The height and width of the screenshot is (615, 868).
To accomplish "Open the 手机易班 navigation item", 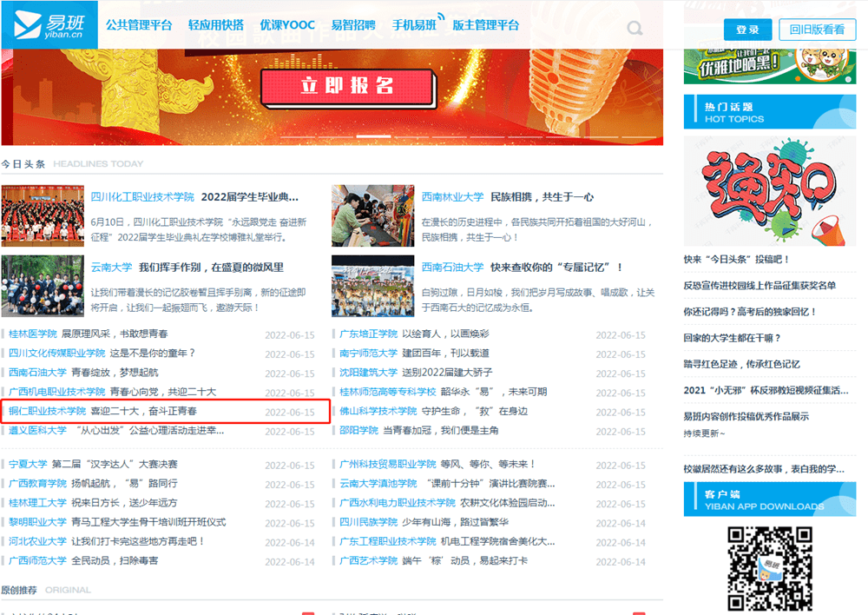I will pos(415,25).
